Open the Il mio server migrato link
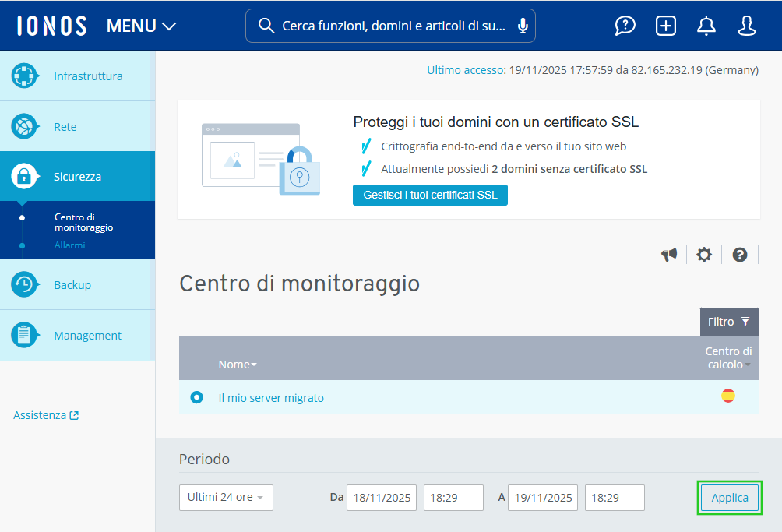This screenshot has width=782, height=532. [271, 397]
